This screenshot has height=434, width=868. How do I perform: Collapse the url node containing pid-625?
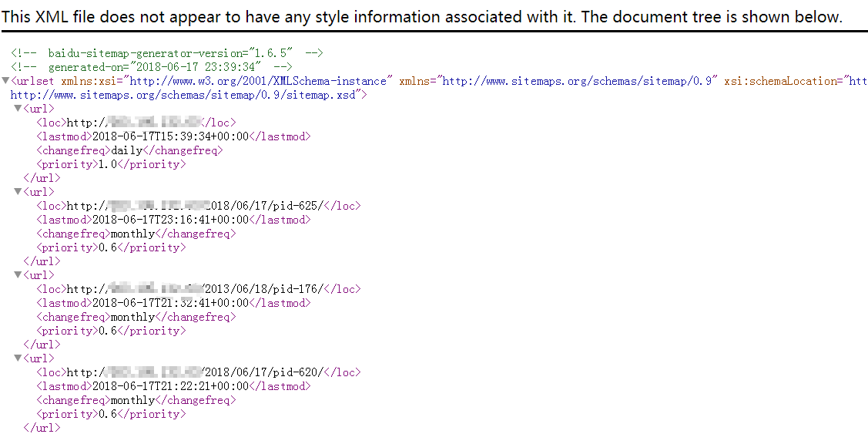point(18,192)
